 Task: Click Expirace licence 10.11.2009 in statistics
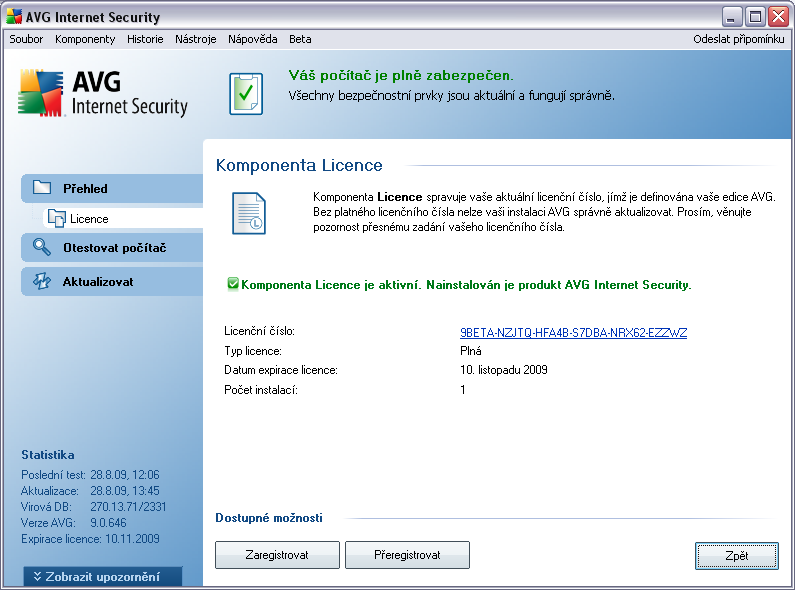pyautogui.click(x=90, y=539)
